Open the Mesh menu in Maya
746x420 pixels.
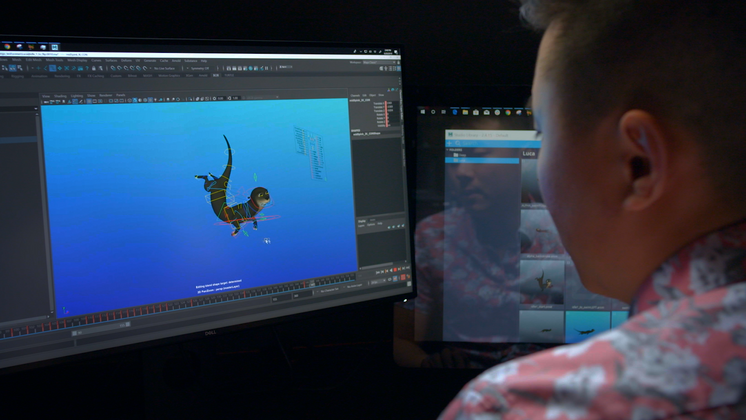pos(17,60)
